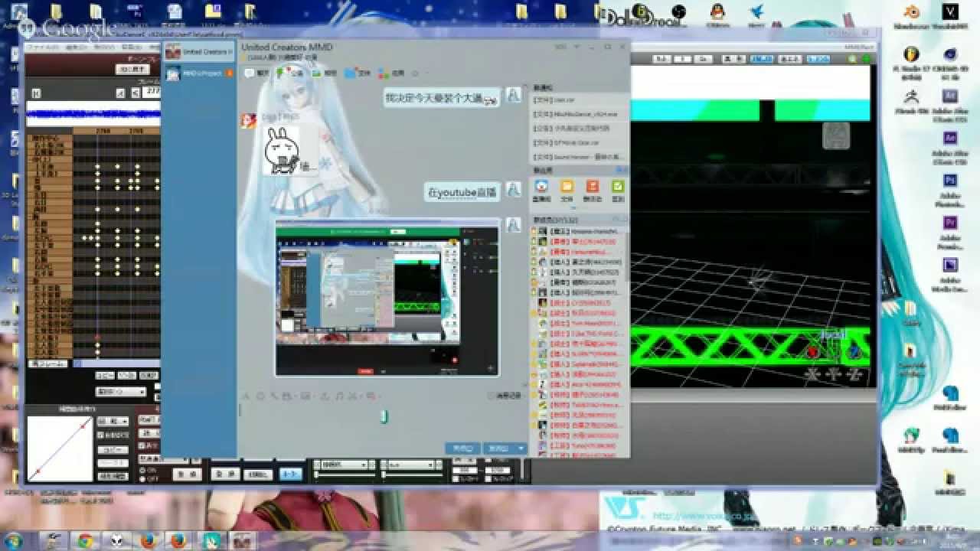Click the Close button beside Send
980x551 pixels.
pyautogui.click(x=462, y=448)
